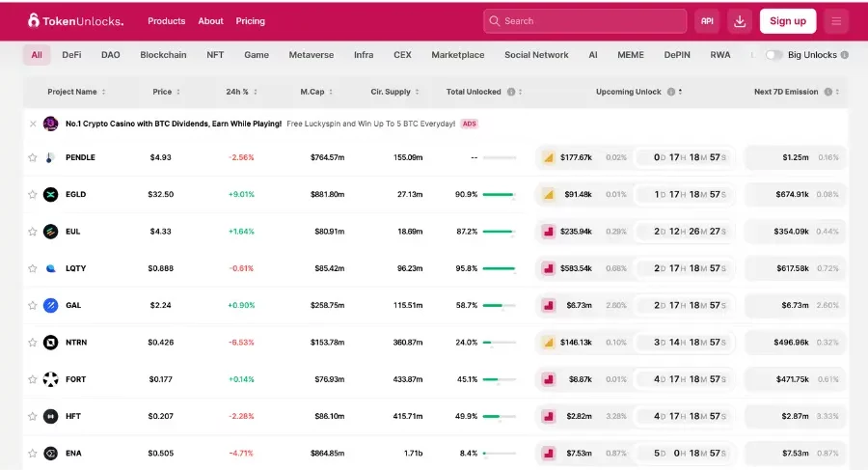This screenshot has width=868, height=470.
Task: Click GAL's total unlocked progress bar
Action: click(499, 305)
